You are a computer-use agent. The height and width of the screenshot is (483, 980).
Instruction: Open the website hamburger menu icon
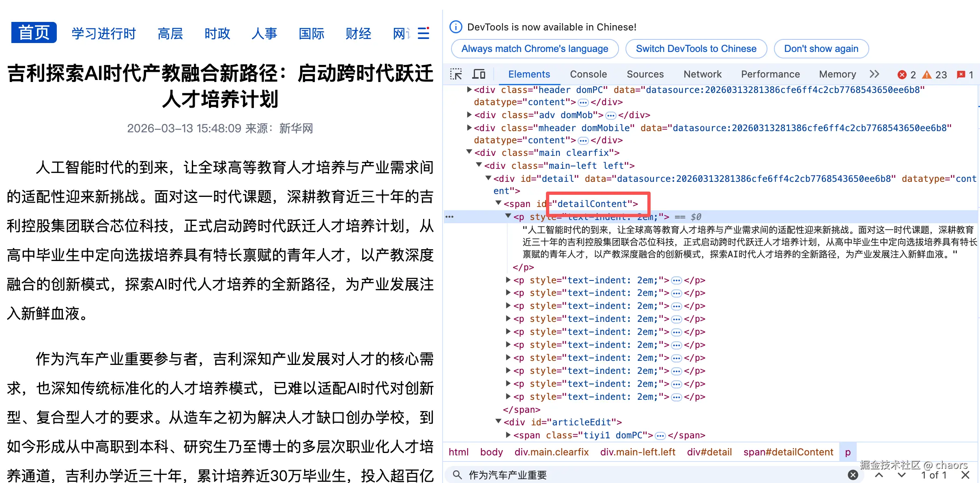pos(423,33)
